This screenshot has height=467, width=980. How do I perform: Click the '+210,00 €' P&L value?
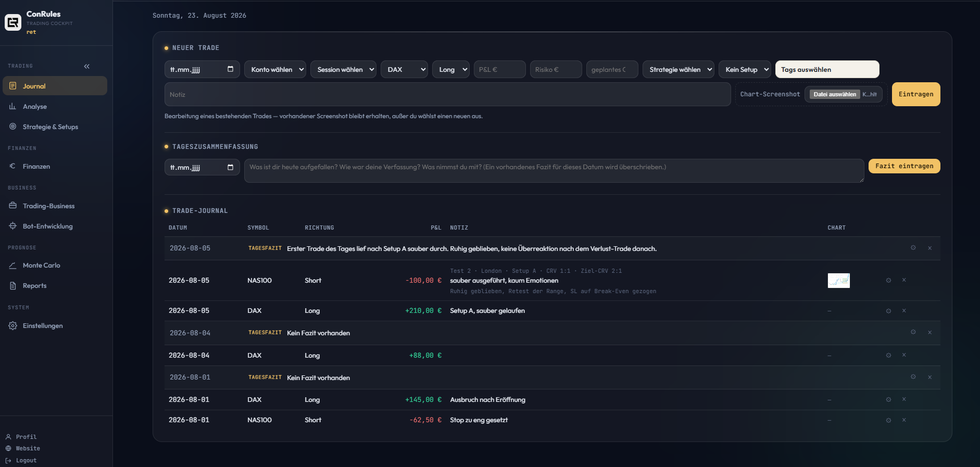[x=423, y=311]
